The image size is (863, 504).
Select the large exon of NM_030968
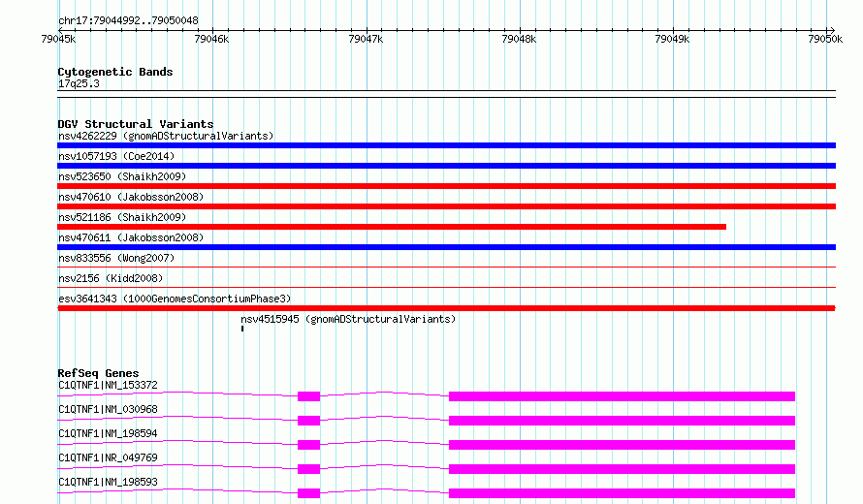pyautogui.click(x=622, y=421)
